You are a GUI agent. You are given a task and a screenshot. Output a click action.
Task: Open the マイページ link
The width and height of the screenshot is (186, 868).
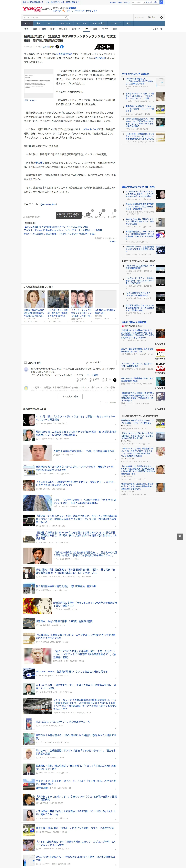tap(139, 18)
